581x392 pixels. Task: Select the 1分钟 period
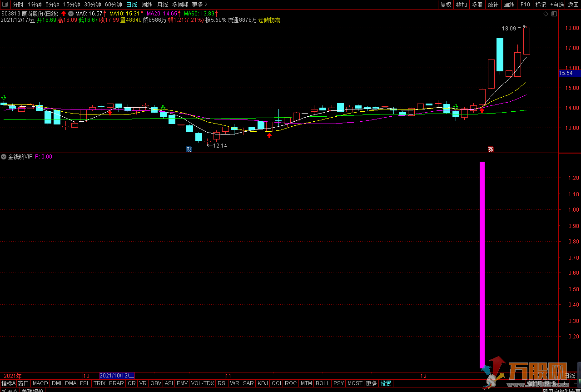(35, 5)
